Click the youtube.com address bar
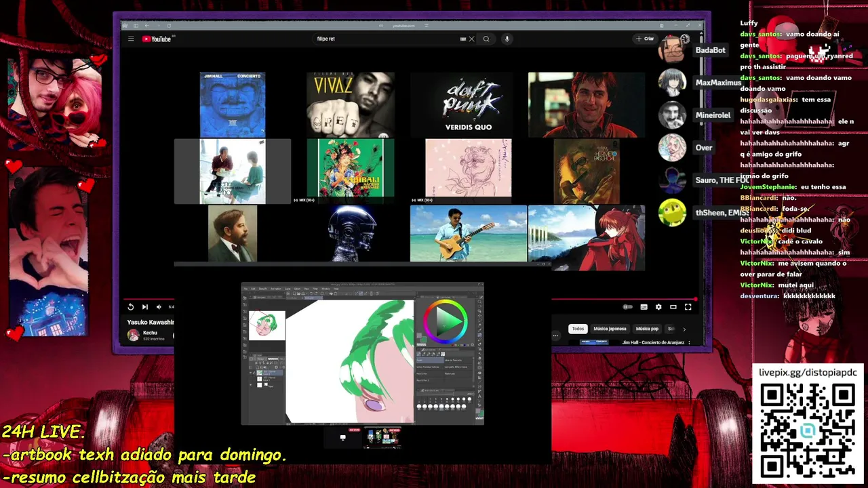The image size is (868, 488). tap(404, 26)
